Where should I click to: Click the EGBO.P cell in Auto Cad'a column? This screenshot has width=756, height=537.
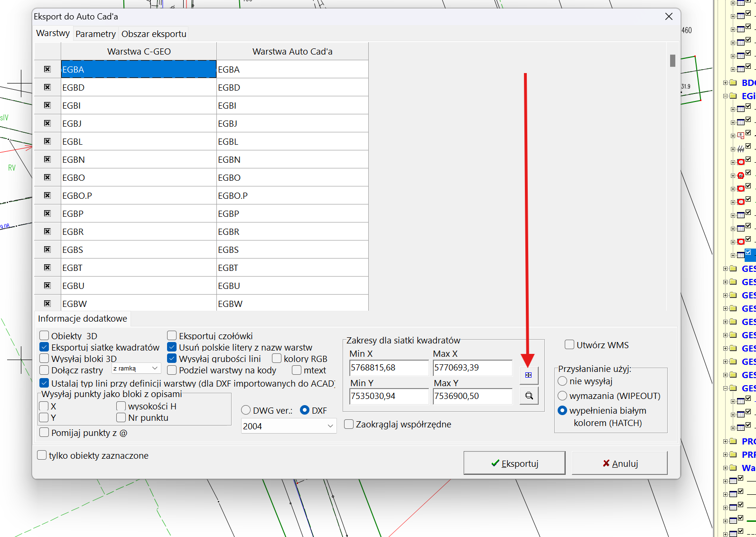292,195
